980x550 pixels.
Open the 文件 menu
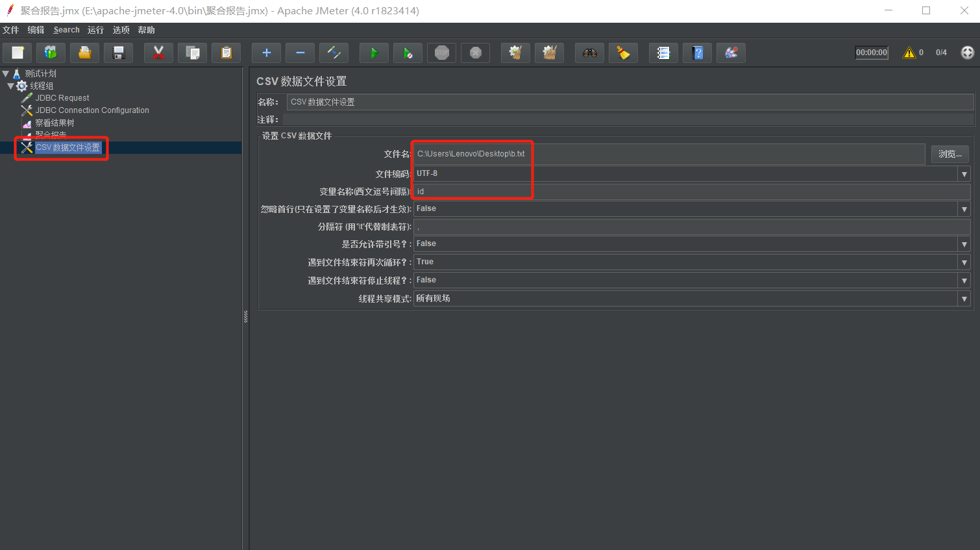tap(11, 30)
